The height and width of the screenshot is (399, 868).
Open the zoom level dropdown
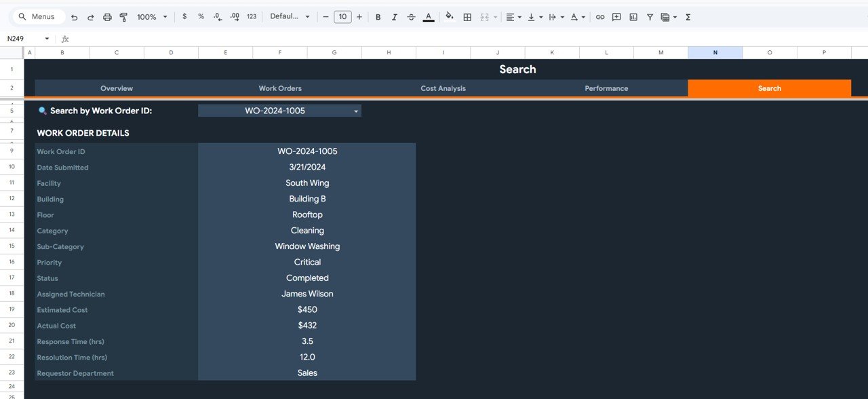click(151, 16)
